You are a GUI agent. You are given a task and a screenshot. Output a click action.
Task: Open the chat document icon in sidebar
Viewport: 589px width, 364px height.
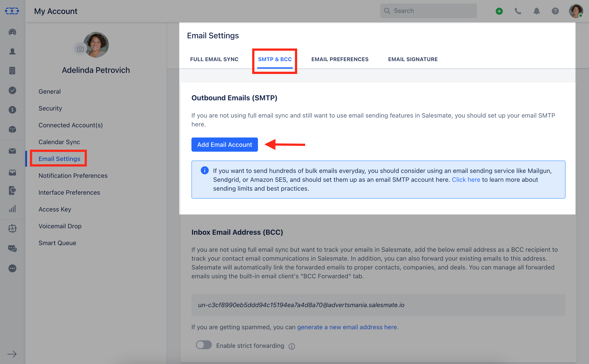point(12,190)
